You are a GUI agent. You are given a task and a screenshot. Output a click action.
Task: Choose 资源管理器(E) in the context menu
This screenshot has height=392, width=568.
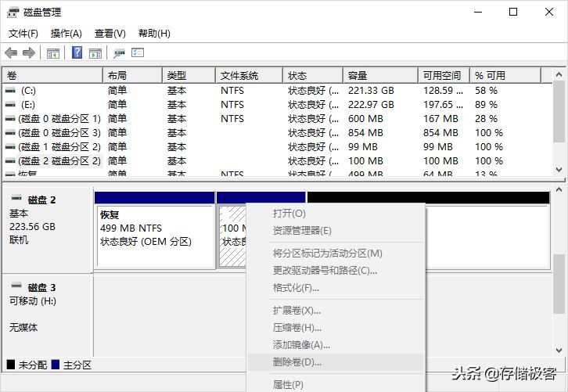(336, 231)
